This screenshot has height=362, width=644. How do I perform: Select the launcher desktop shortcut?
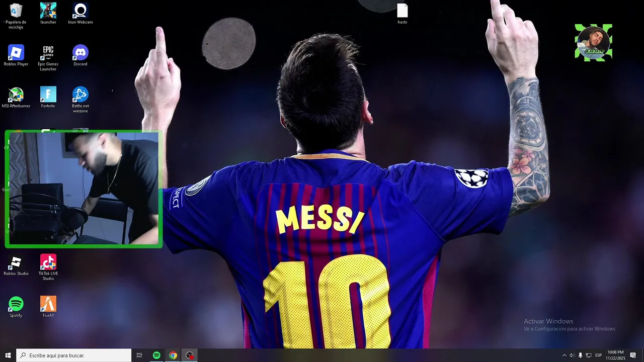pyautogui.click(x=48, y=14)
